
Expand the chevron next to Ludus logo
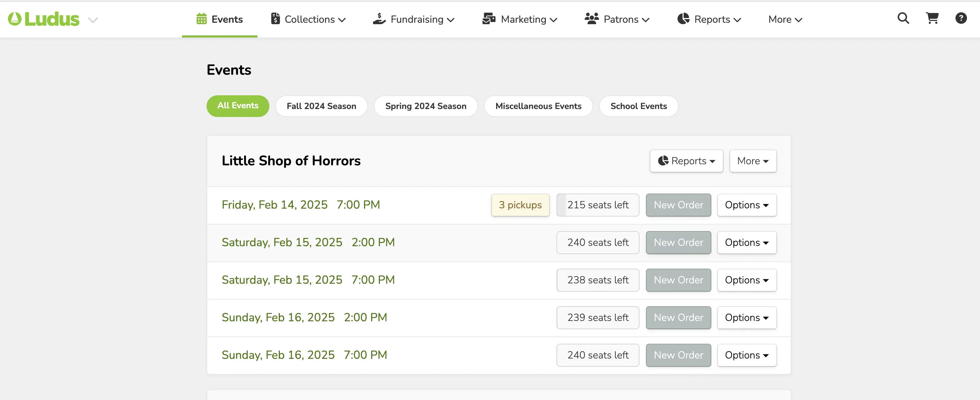pyautogui.click(x=93, y=20)
